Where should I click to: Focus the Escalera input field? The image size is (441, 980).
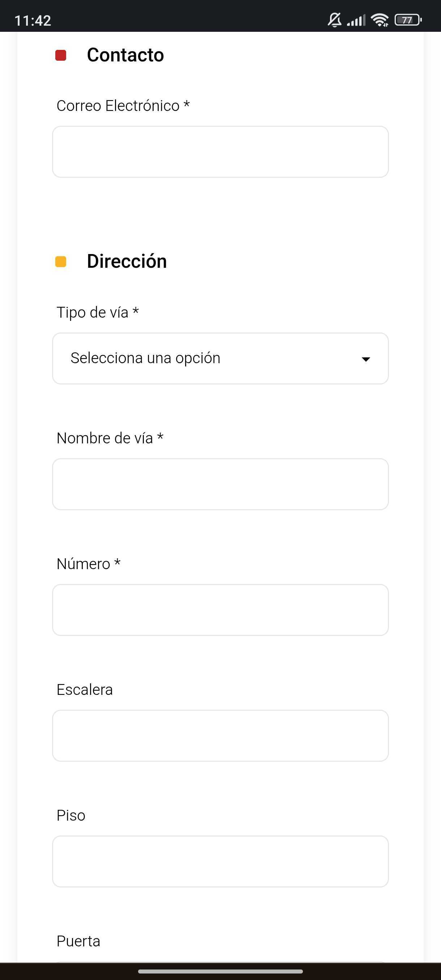[x=220, y=736]
